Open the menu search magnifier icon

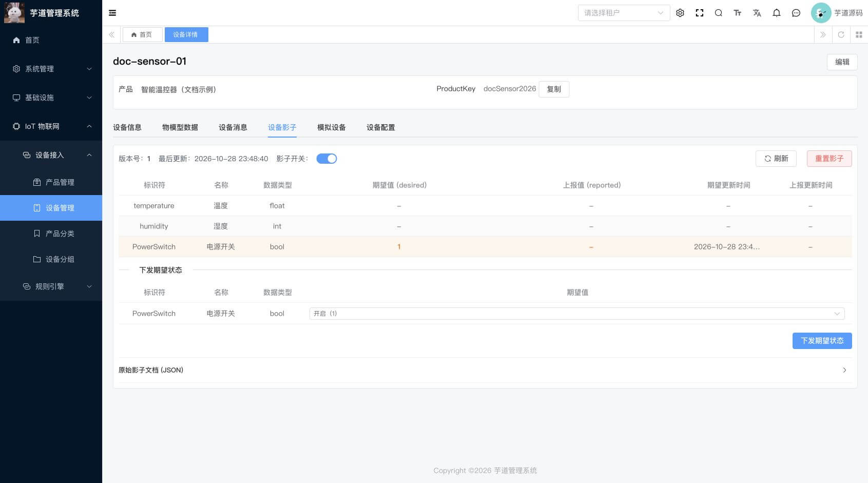tap(719, 13)
